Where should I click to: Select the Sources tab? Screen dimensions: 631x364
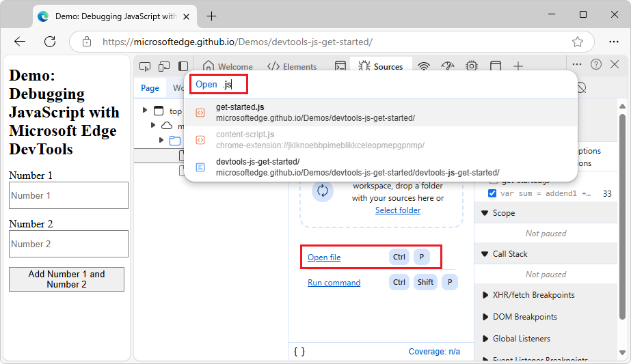pos(381,66)
